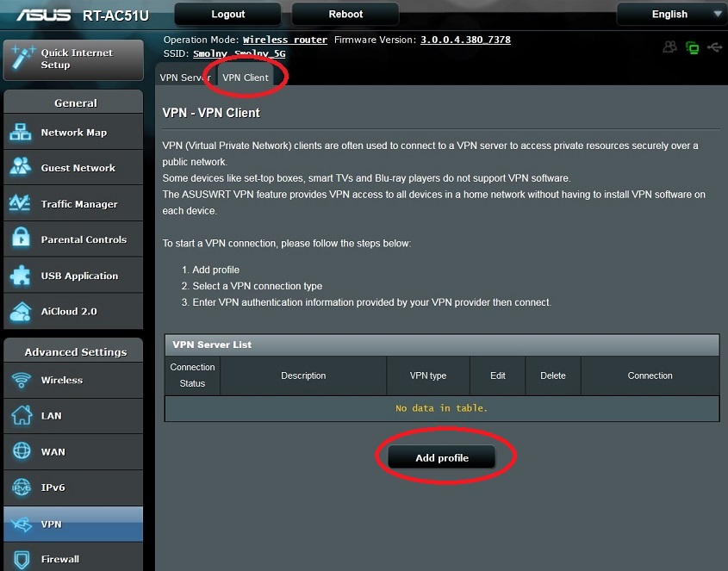Click the Reboot button
This screenshot has width=728, height=571.
[345, 15]
